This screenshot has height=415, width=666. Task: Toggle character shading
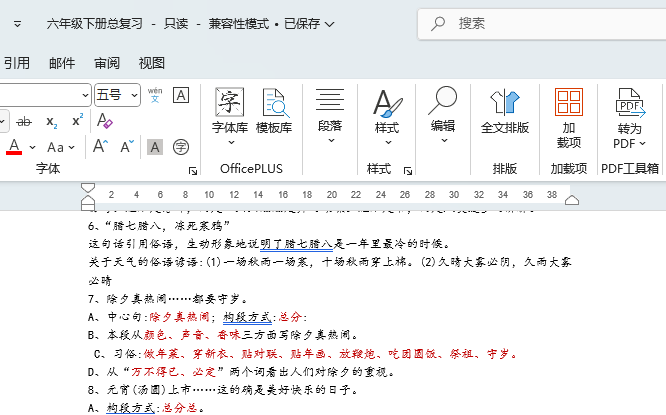click(155, 147)
